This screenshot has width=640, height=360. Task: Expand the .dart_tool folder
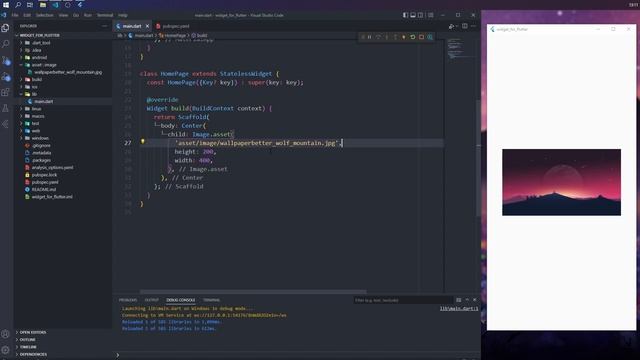(x=63, y=43)
